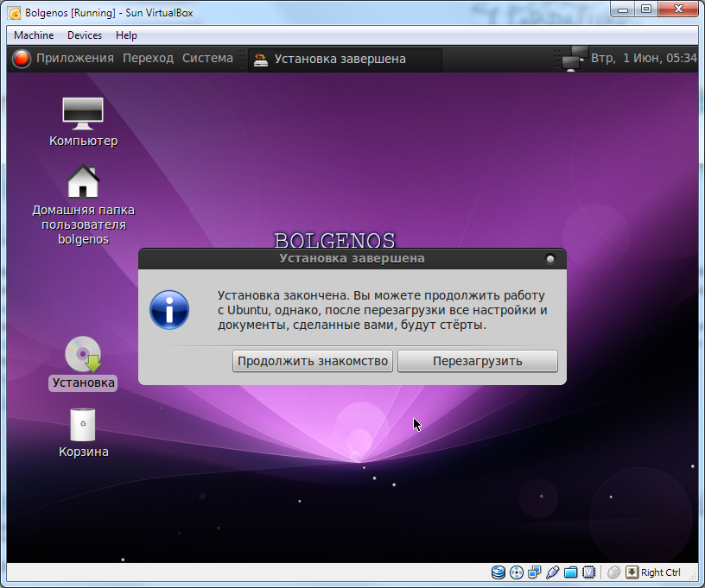
Task: Click the Перезагрузить button
Action: pos(478,361)
